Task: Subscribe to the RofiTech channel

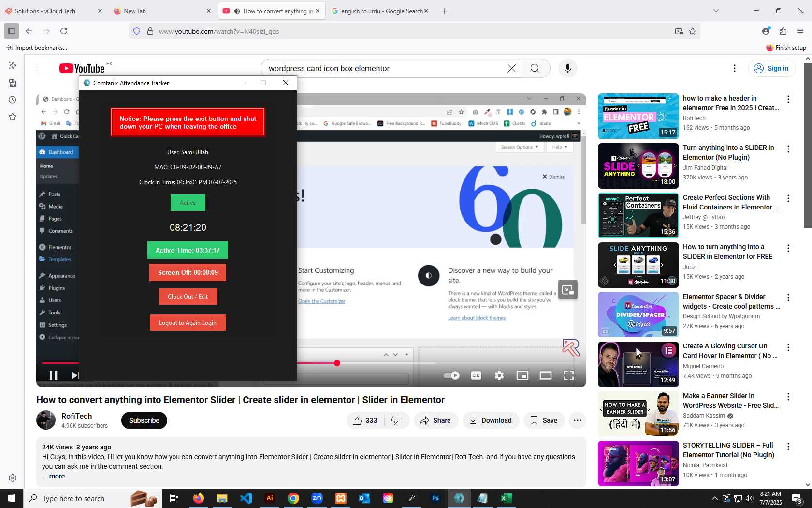Action: [144, 420]
